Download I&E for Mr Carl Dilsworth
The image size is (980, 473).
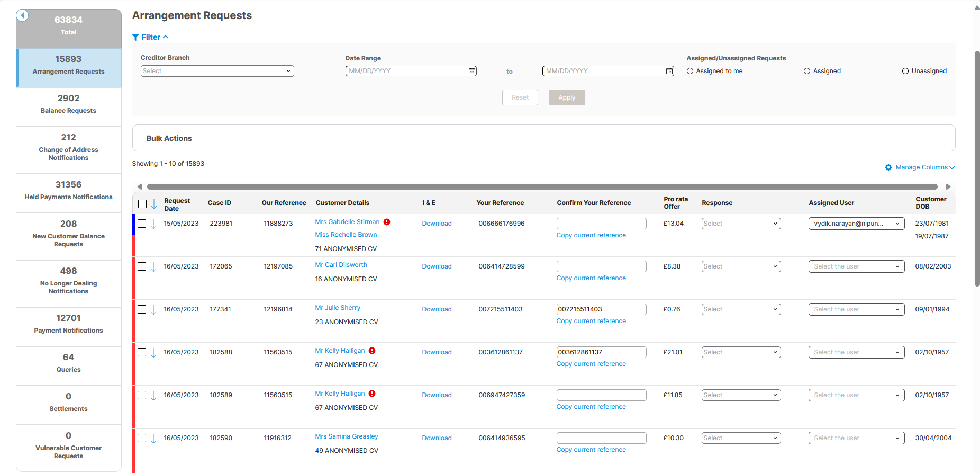coord(437,266)
